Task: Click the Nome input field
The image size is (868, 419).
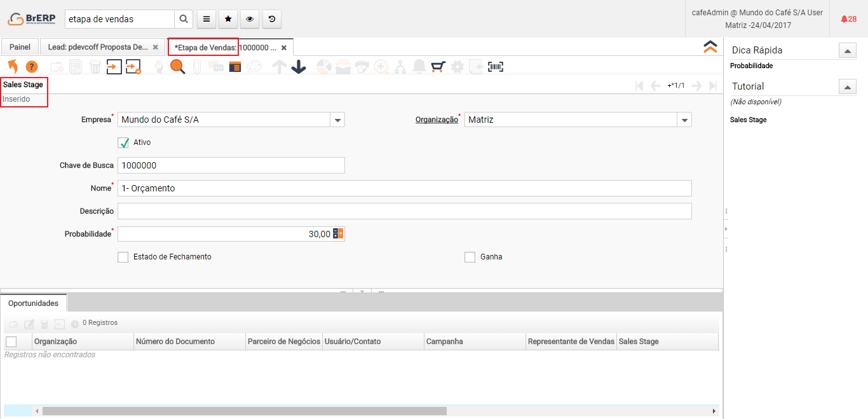Action: pos(405,188)
